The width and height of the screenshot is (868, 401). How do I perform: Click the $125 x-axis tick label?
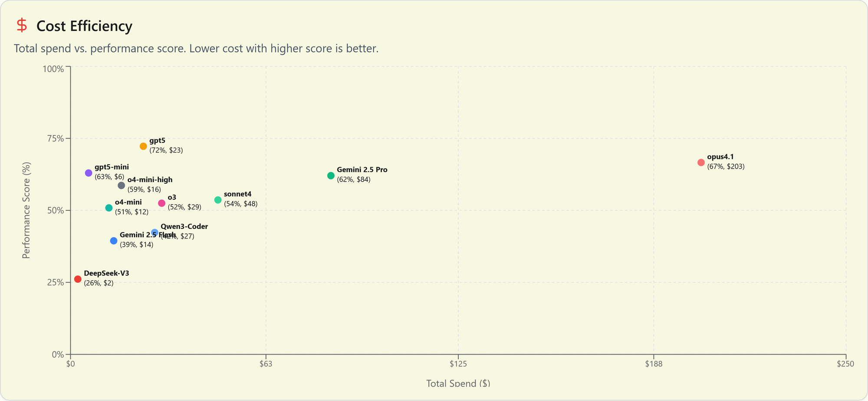point(458,364)
